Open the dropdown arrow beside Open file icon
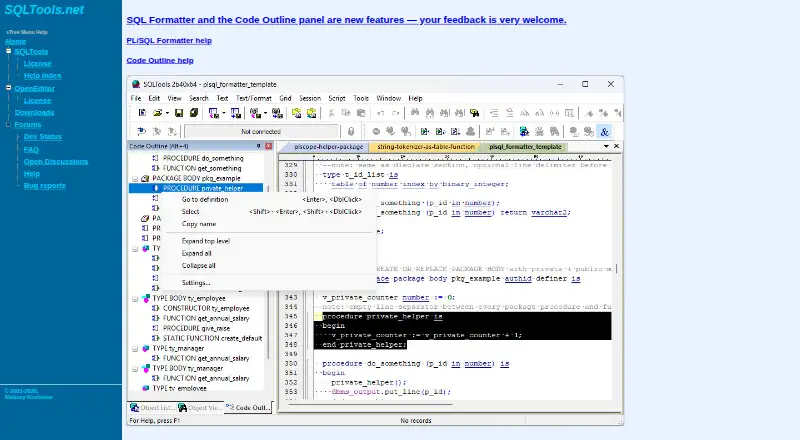The width and height of the screenshot is (800, 440). 167,113
